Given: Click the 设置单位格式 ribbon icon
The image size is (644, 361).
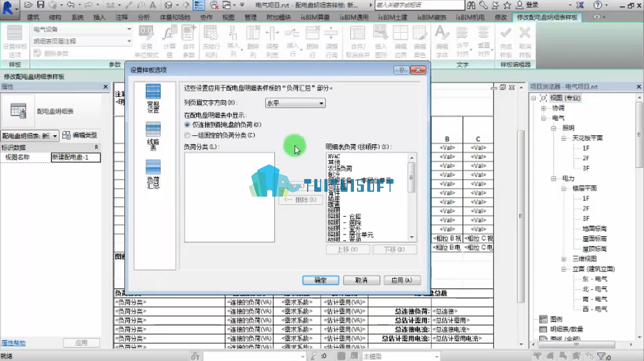Looking at the screenshot, I should point(146,41).
